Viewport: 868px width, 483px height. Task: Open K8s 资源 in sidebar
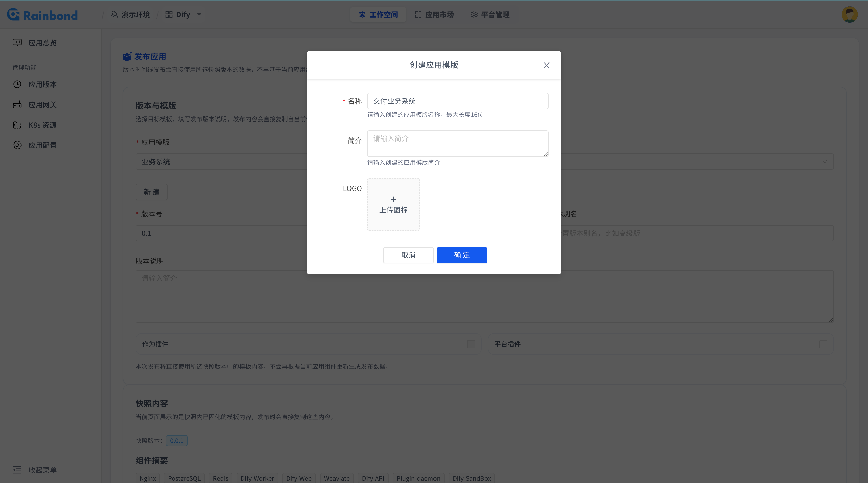(x=34, y=125)
